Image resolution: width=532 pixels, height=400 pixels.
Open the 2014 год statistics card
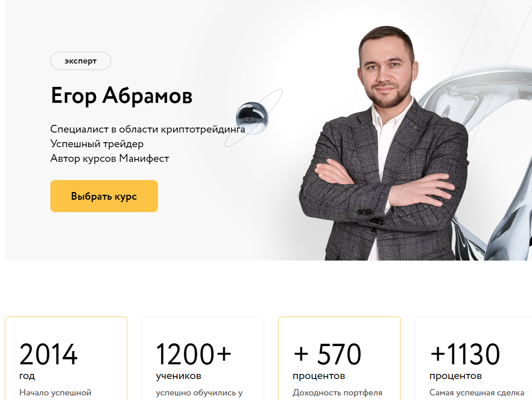pos(66,358)
